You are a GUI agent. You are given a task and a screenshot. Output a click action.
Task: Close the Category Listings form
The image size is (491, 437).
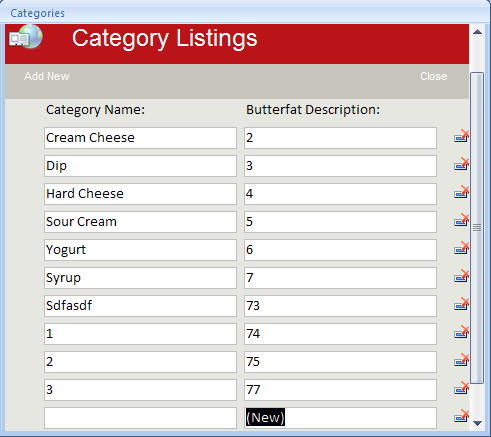(x=433, y=76)
